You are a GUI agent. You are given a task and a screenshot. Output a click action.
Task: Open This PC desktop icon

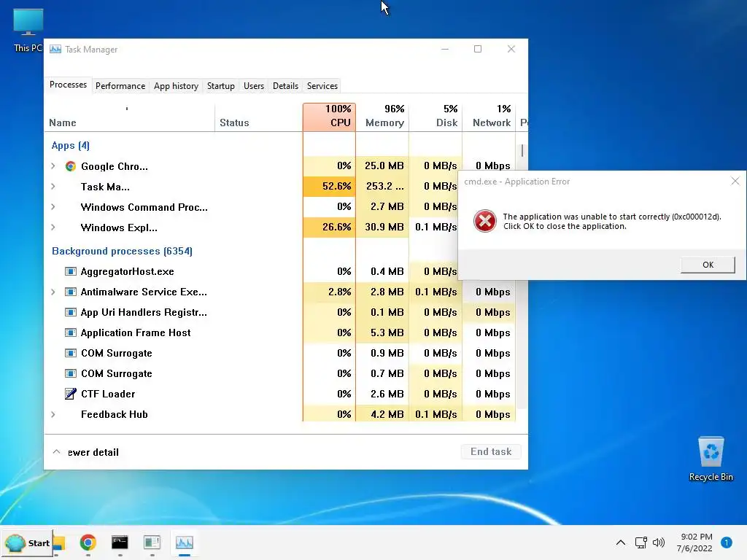tap(28, 30)
